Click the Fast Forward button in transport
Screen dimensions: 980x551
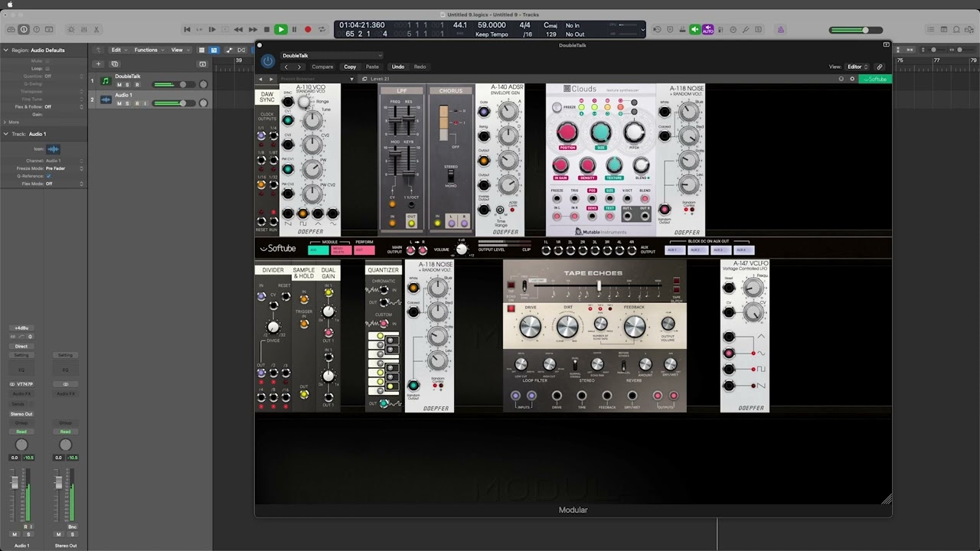click(x=253, y=30)
